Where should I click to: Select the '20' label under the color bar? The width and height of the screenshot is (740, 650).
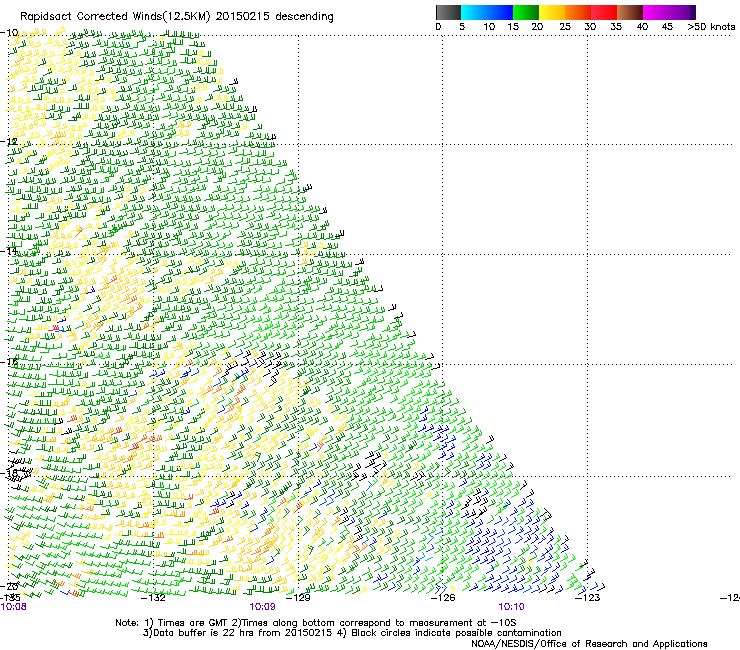(x=537, y=27)
